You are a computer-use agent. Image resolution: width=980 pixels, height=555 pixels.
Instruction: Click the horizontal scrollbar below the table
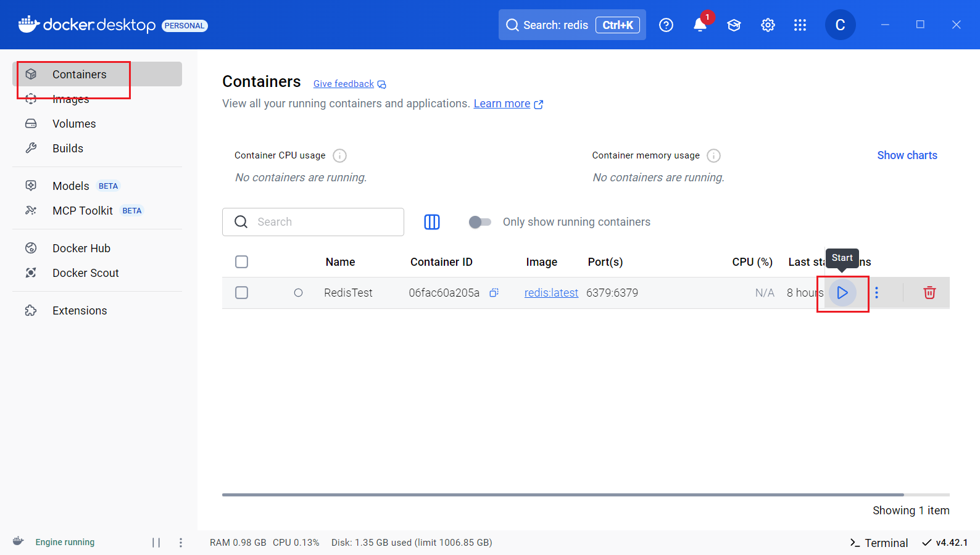click(x=563, y=495)
